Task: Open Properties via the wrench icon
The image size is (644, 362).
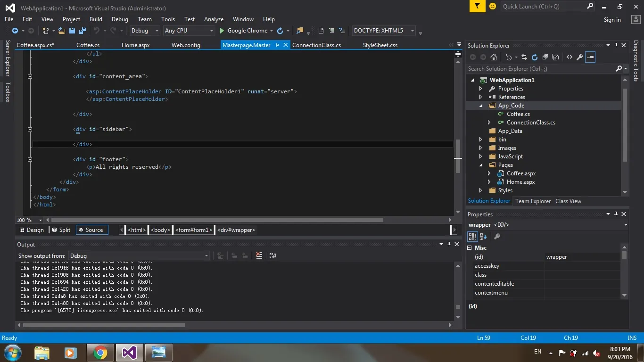Action: pos(580,57)
